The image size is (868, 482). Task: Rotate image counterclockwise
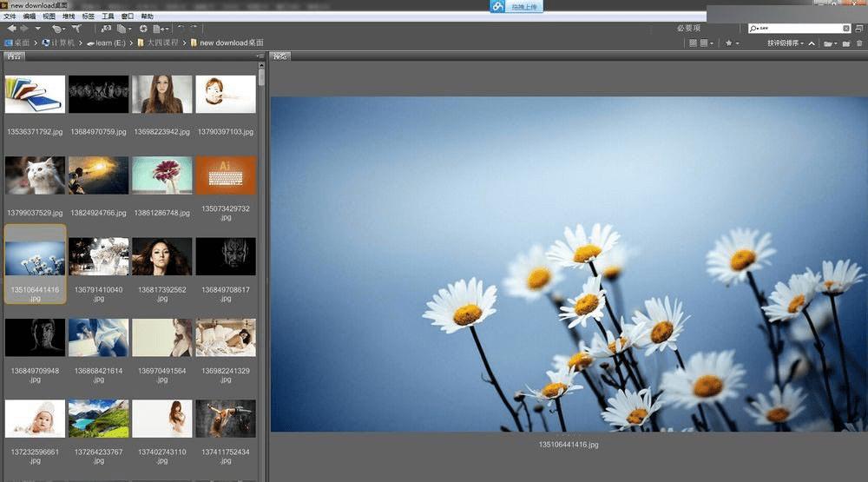(181, 27)
